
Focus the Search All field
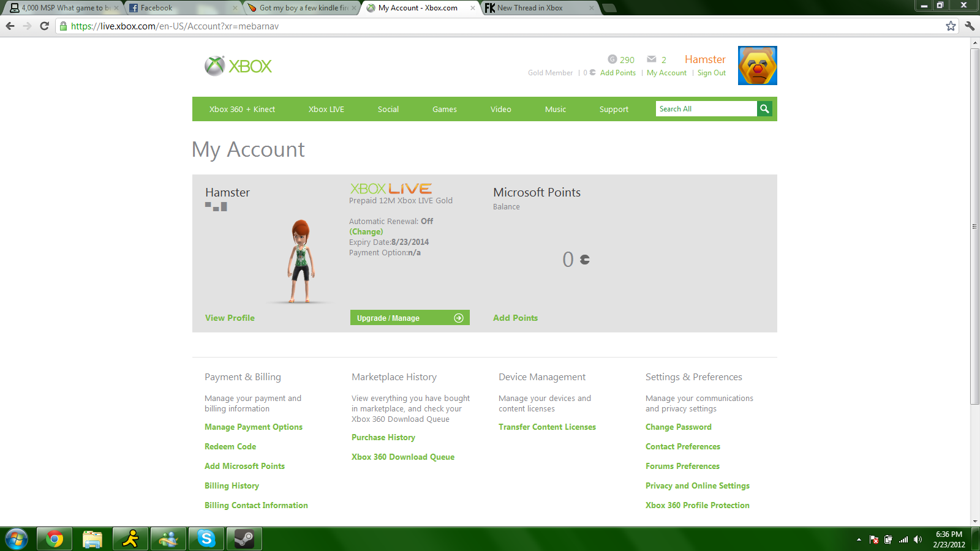point(706,109)
